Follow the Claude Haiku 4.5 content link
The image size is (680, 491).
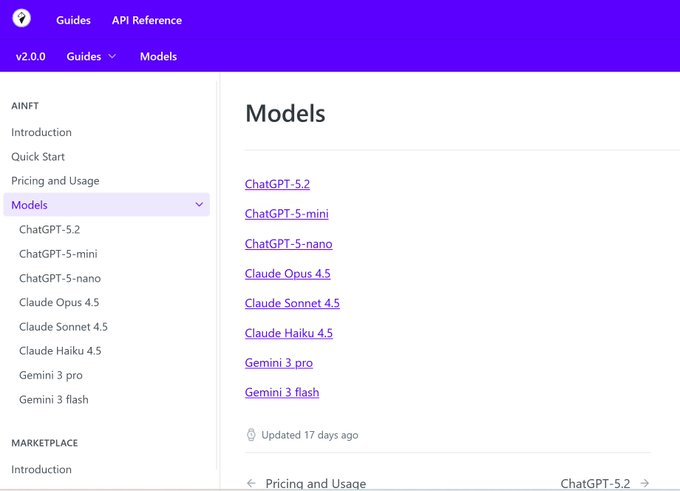point(289,333)
